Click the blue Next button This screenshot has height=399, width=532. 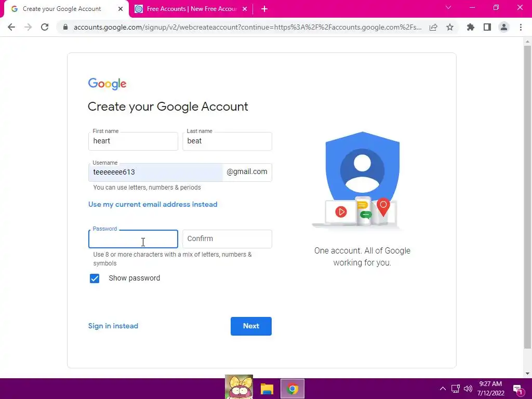click(x=251, y=326)
